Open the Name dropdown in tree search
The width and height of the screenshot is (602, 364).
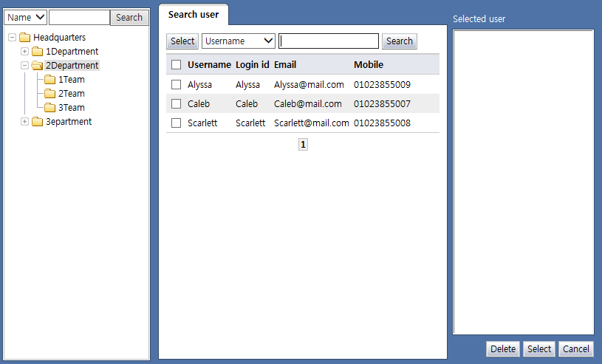coord(26,18)
